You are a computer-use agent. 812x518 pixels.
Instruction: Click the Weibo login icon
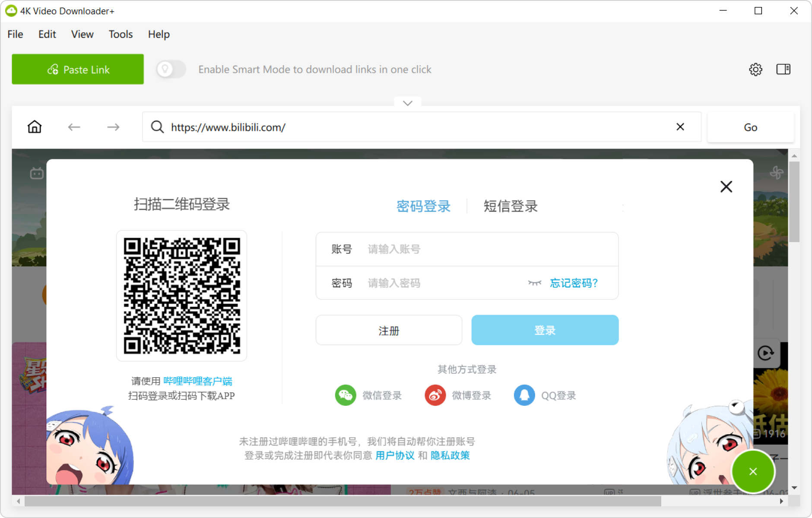point(435,395)
